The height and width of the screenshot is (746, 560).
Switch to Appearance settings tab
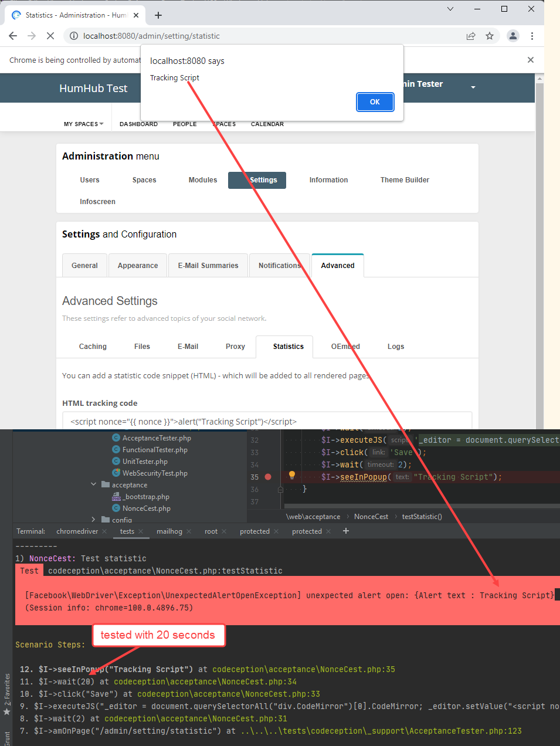[x=138, y=266]
